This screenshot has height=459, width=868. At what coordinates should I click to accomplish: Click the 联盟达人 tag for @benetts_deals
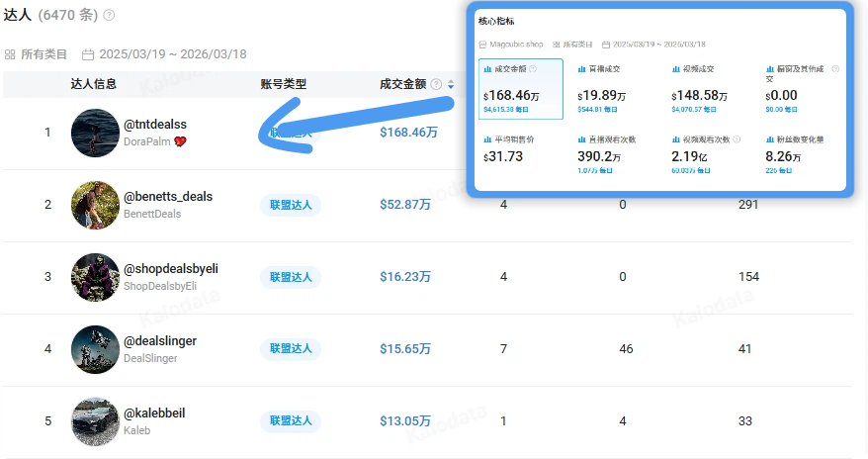(291, 205)
